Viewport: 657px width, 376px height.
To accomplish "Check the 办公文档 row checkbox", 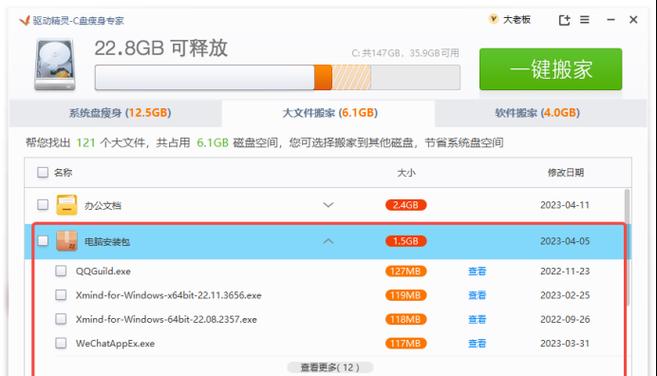I will [43, 205].
